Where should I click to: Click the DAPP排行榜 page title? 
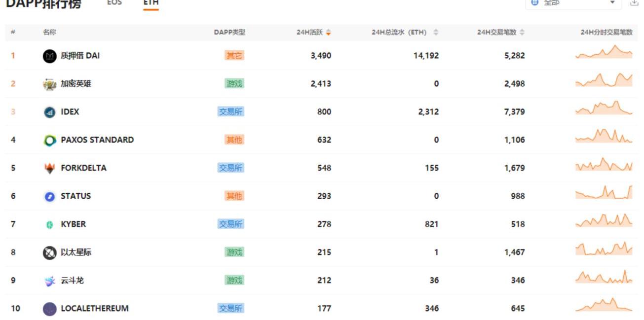point(43,4)
